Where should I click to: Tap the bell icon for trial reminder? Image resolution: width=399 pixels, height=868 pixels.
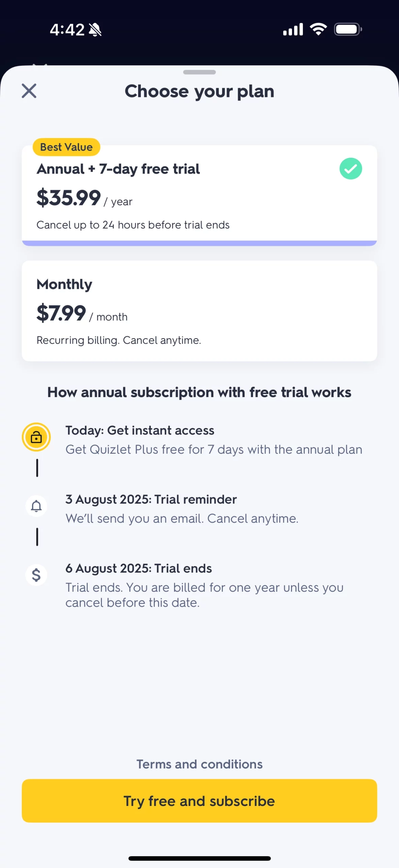36,506
